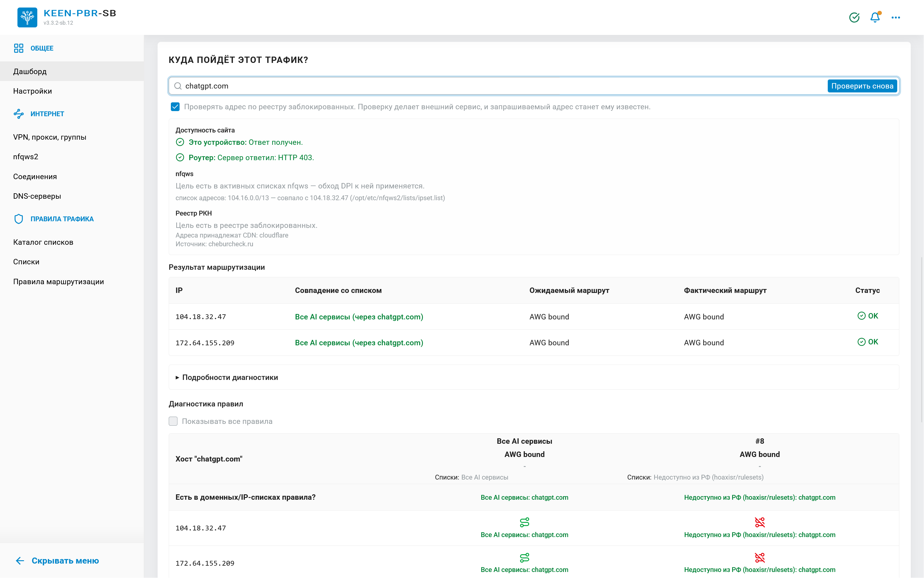Click the Статус column header
The height and width of the screenshot is (578, 924).
tap(867, 291)
